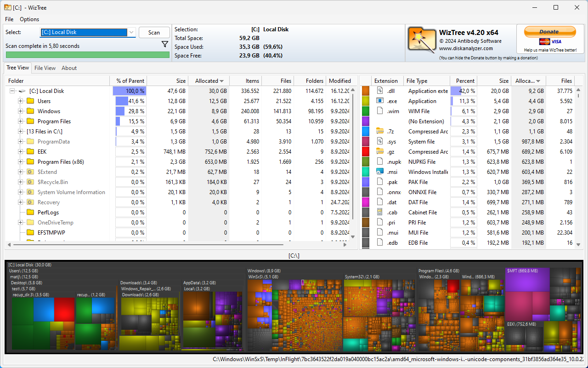588x368 pixels.
Task: Expand the EEK folder node
Action: (20, 152)
